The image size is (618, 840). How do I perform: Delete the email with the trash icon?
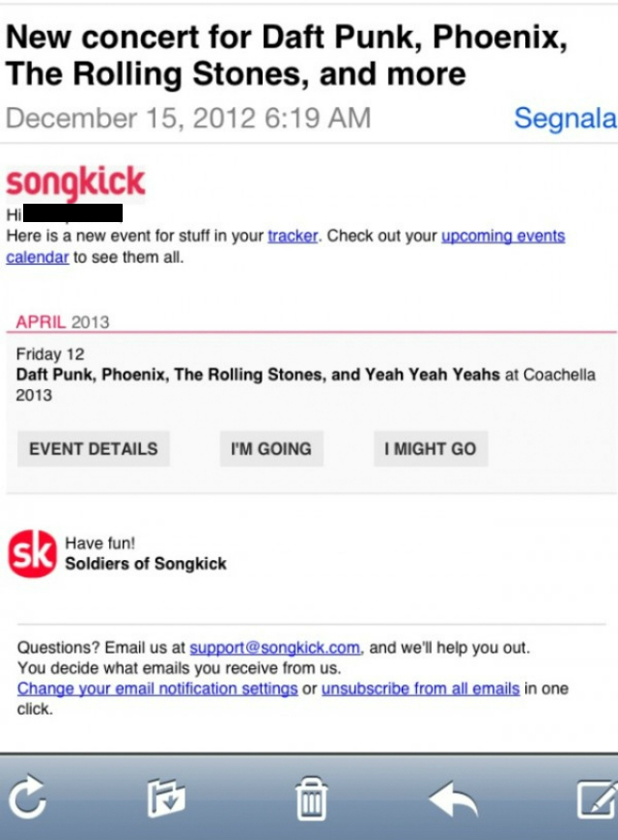pos(311,799)
